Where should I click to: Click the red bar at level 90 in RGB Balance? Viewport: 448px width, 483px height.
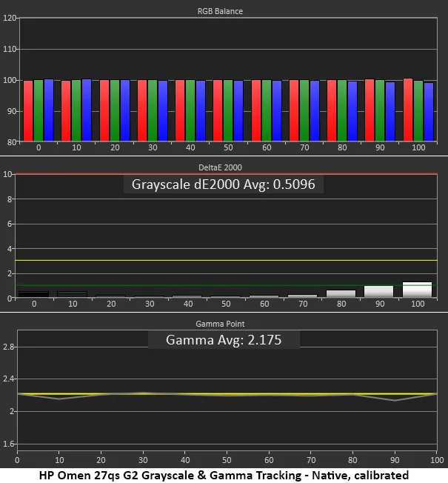tap(370, 110)
